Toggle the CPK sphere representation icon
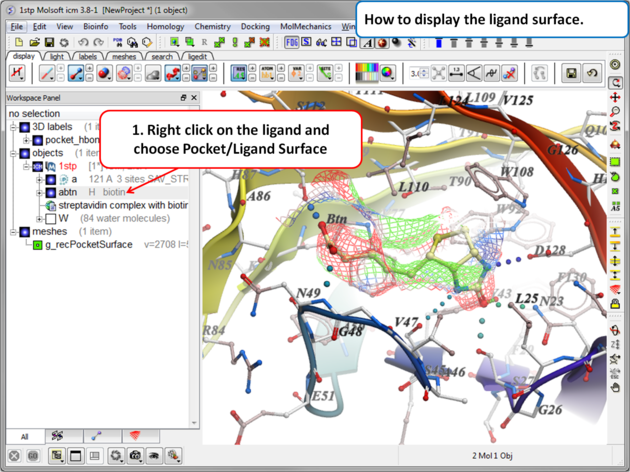 pyautogui.click(x=104, y=73)
